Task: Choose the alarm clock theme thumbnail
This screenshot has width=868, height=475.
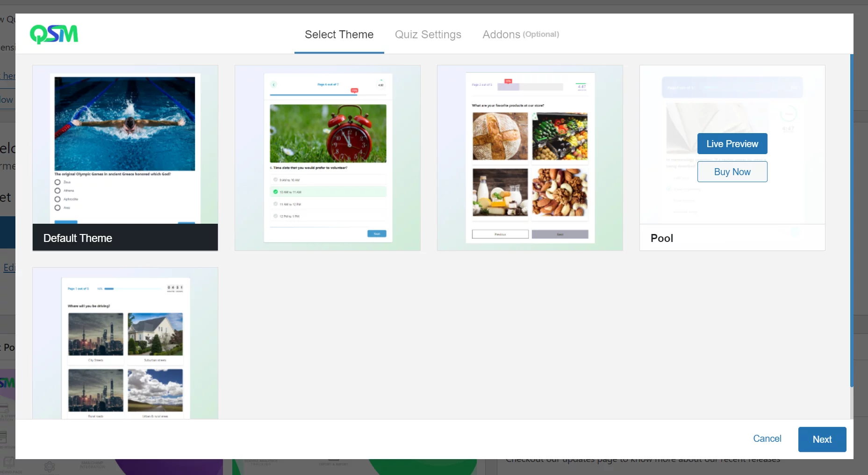Action: pos(328,158)
